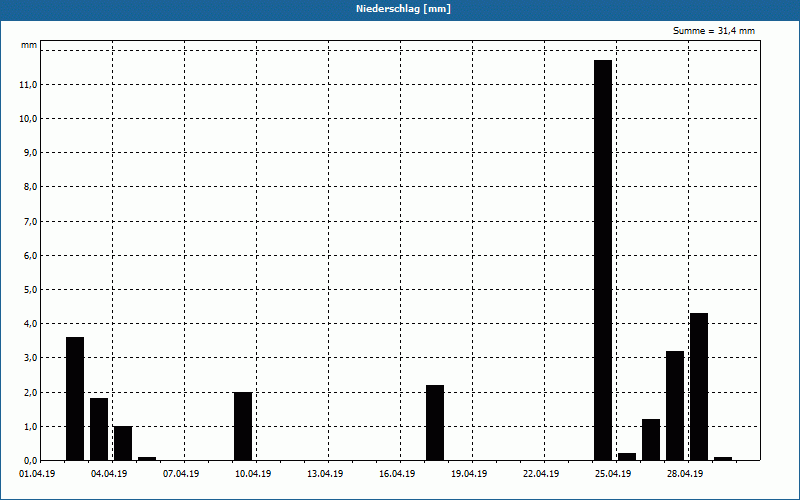Select the date label '04.04.19'

pos(109,474)
